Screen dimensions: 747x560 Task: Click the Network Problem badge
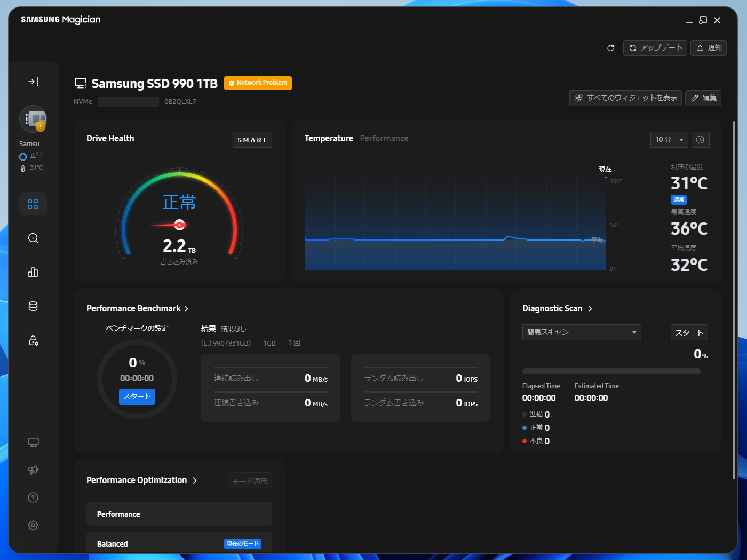coord(258,83)
